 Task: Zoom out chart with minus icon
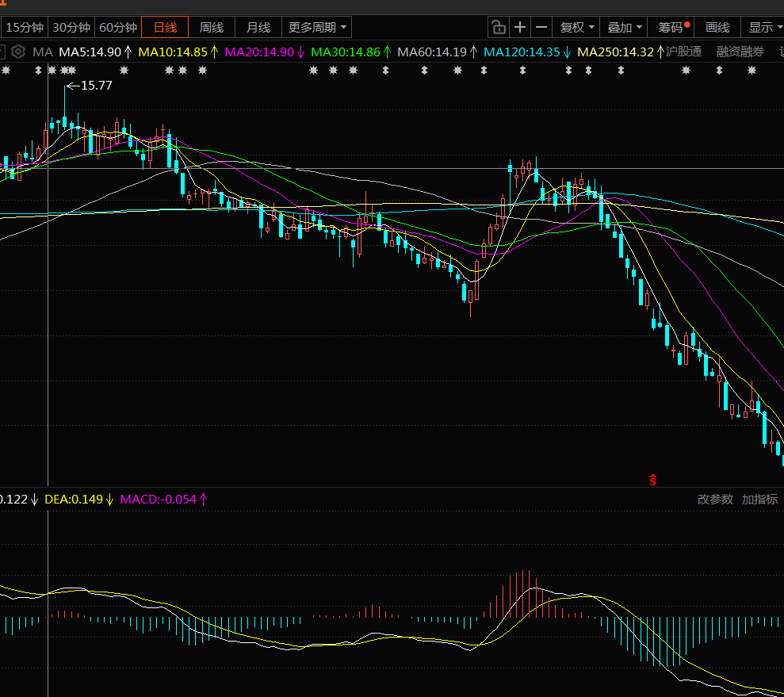point(541,28)
